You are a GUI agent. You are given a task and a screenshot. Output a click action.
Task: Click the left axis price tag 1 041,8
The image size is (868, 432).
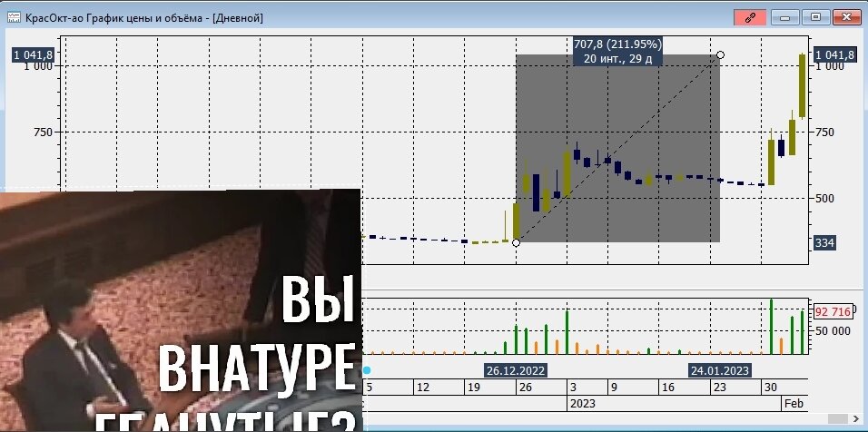point(34,54)
